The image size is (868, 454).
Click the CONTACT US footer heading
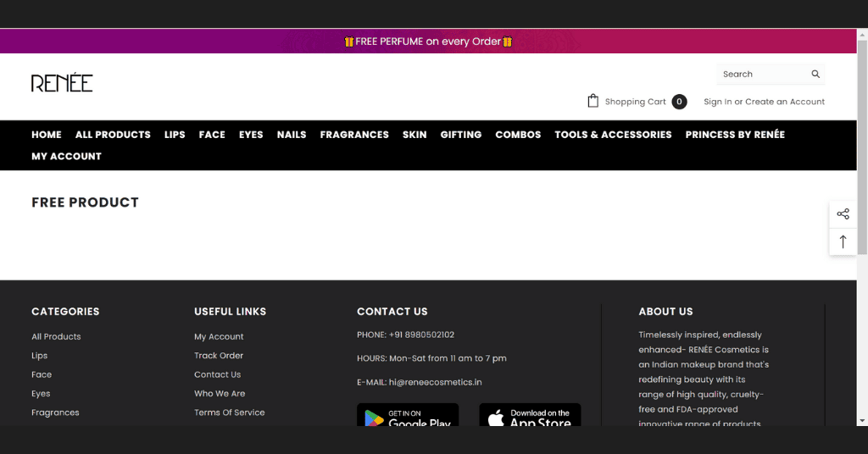pyautogui.click(x=392, y=312)
